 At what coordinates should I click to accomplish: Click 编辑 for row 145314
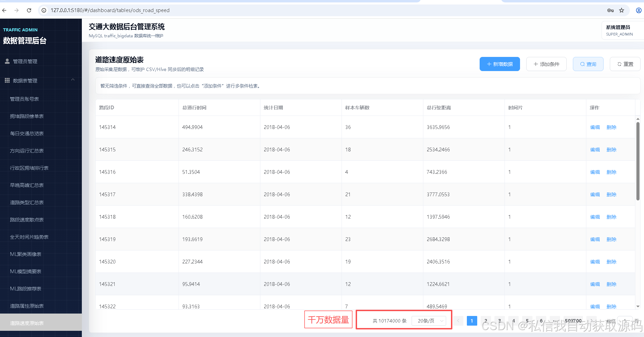coord(595,127)
